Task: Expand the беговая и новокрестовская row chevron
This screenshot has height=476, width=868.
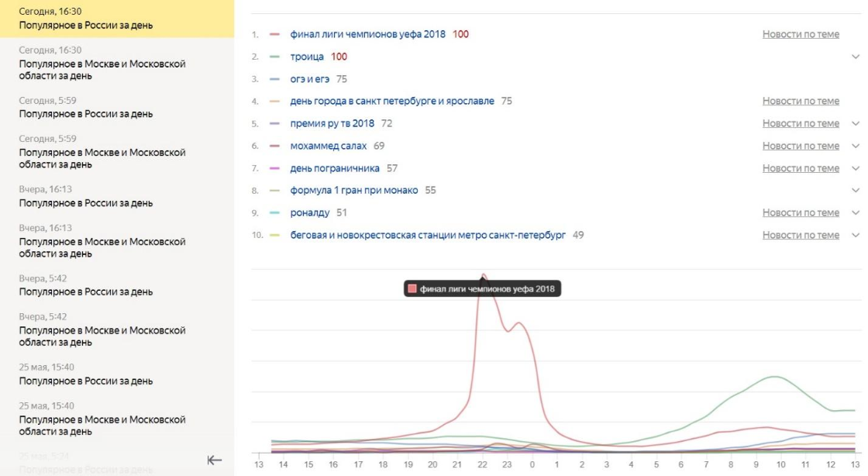Action: click(x=856, y=235)
